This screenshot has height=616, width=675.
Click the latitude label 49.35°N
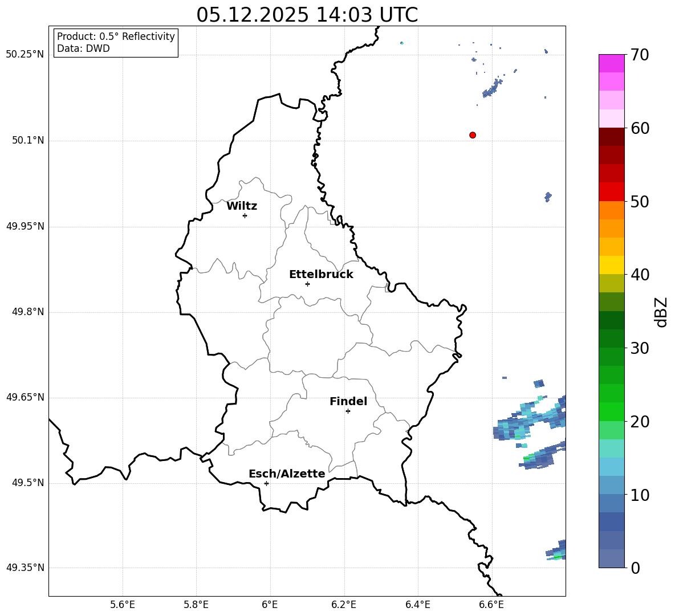(x=25, y=568)
